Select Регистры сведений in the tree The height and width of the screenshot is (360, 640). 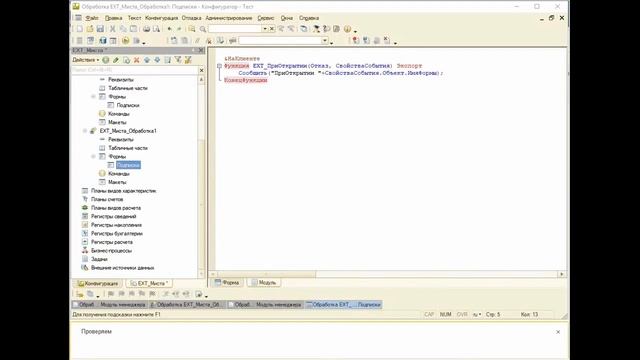point(113,217)
